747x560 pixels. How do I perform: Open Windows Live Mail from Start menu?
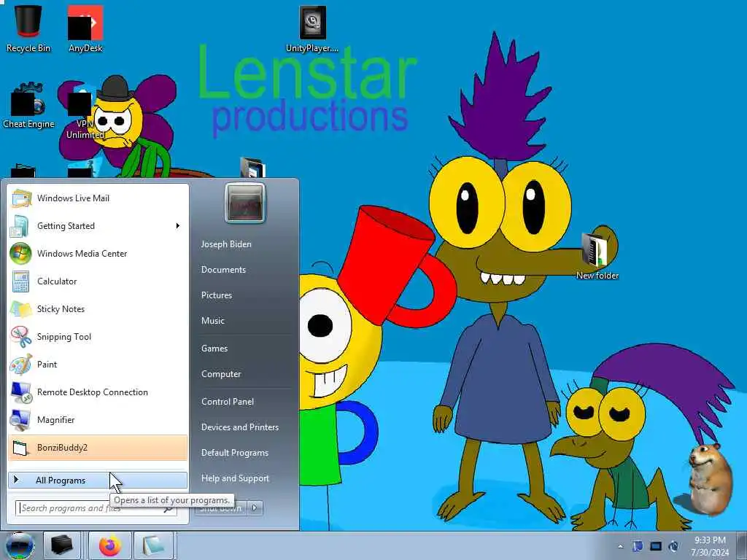[98, 198]
